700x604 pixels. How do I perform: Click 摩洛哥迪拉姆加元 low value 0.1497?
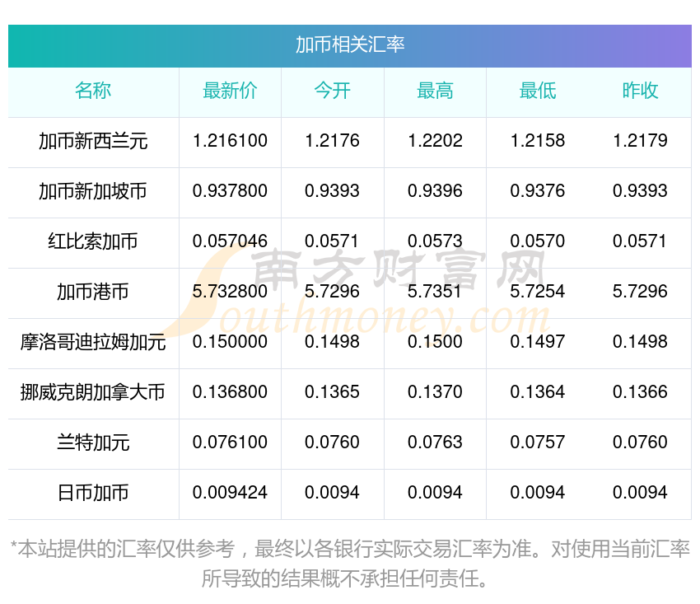538,342
